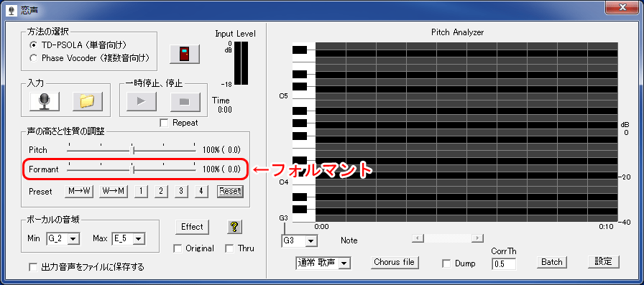This screenshot has height=285, width=644.
Task: Click the Reset preset button
Action: (230, 191)
